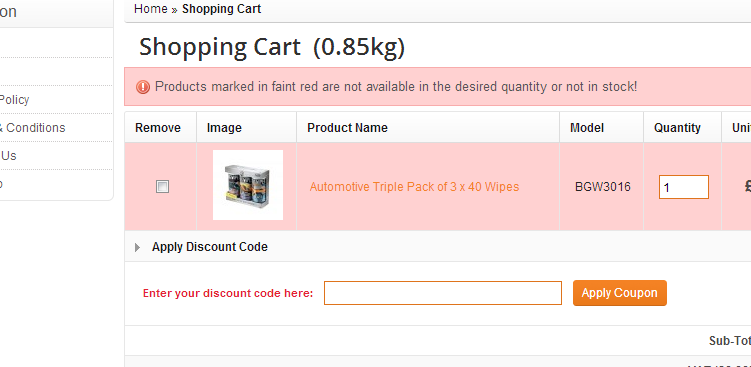Focus the discount code text field
Screen dimensions: 751x367
443,293
